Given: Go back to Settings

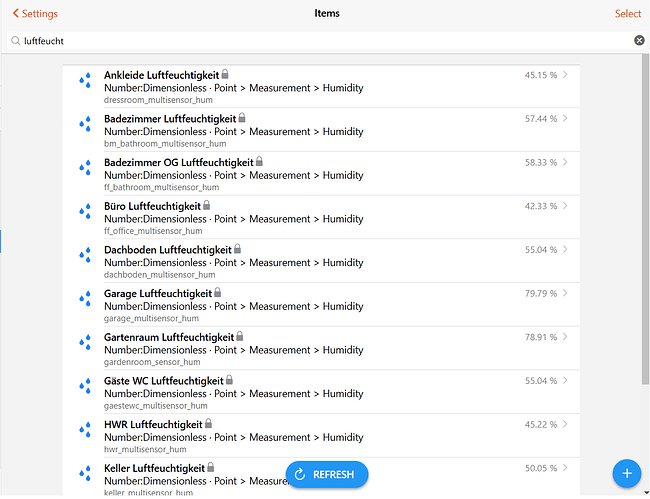Looking at the screenshot, I should [35, 14].
